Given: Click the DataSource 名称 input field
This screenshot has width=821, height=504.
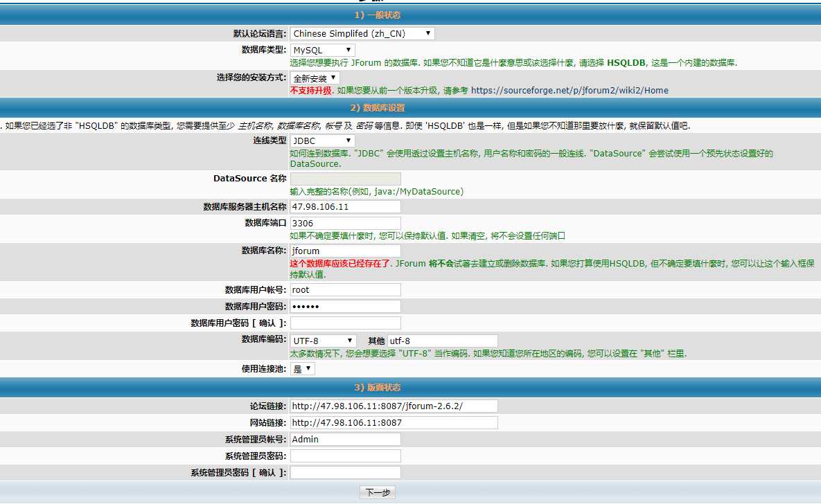Looking at the screenshot, I should pos(346,179).
